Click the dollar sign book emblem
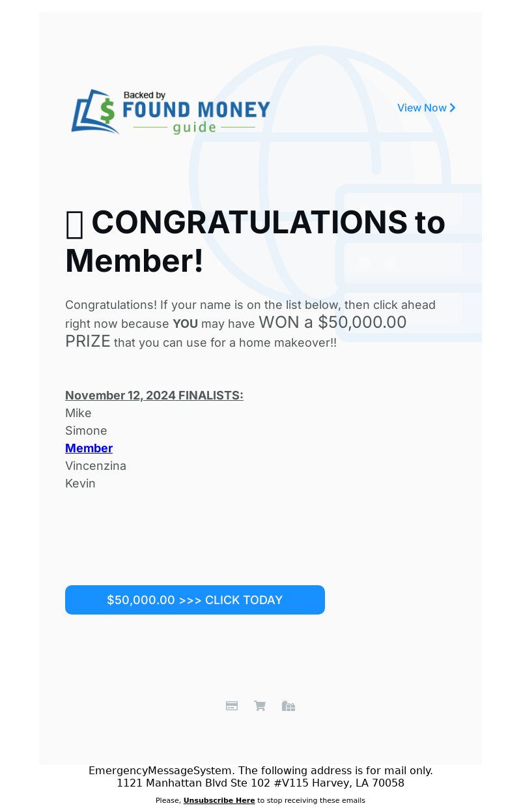Image resolution: width=521 pixels, height=812 pixels. pos(95,112)
